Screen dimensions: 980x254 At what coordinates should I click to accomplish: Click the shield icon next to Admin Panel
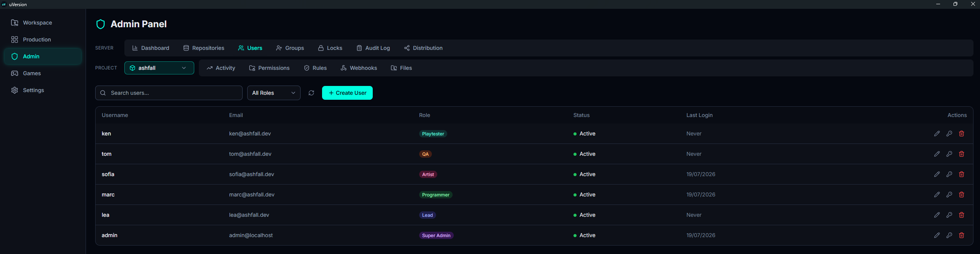point(101,24)
